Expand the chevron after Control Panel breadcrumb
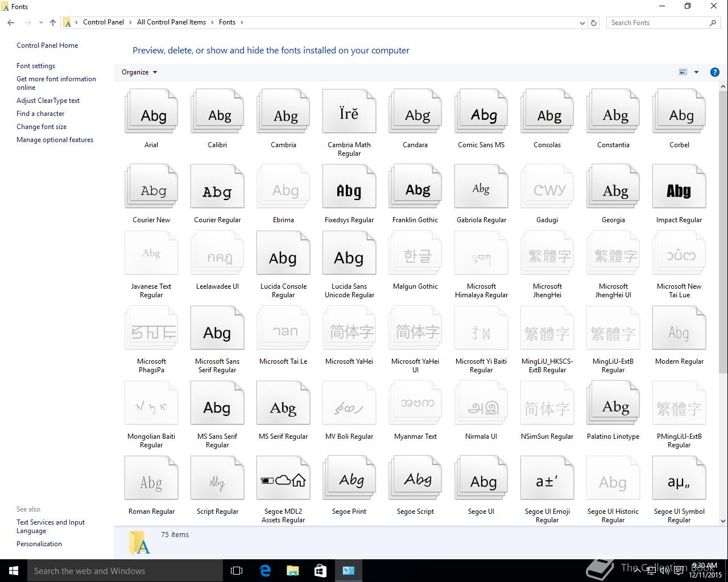Screen dimensions: 728x582 131,22
